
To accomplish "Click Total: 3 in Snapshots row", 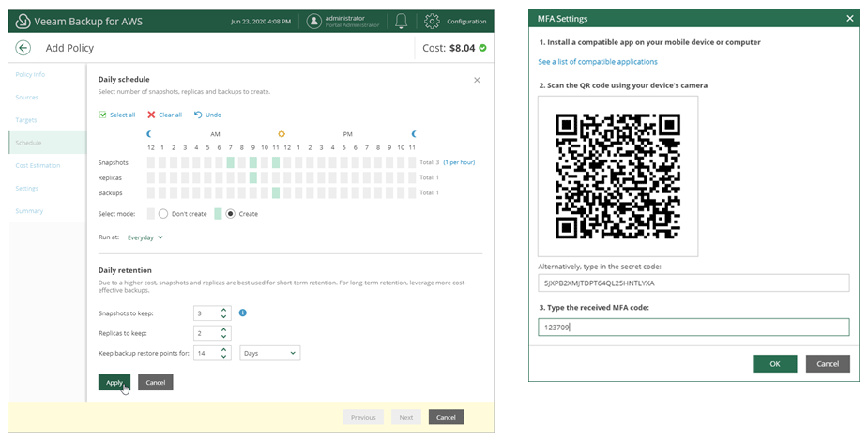I will tap(429, 162).
